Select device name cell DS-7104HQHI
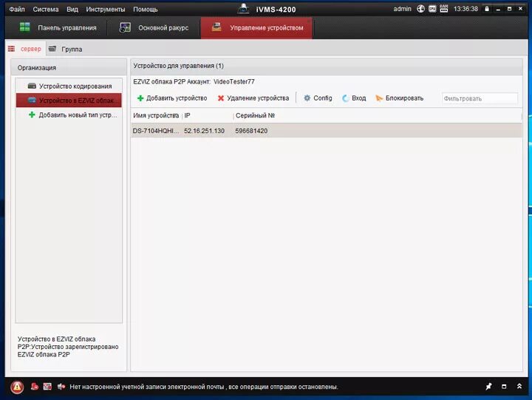 point(156,131)
